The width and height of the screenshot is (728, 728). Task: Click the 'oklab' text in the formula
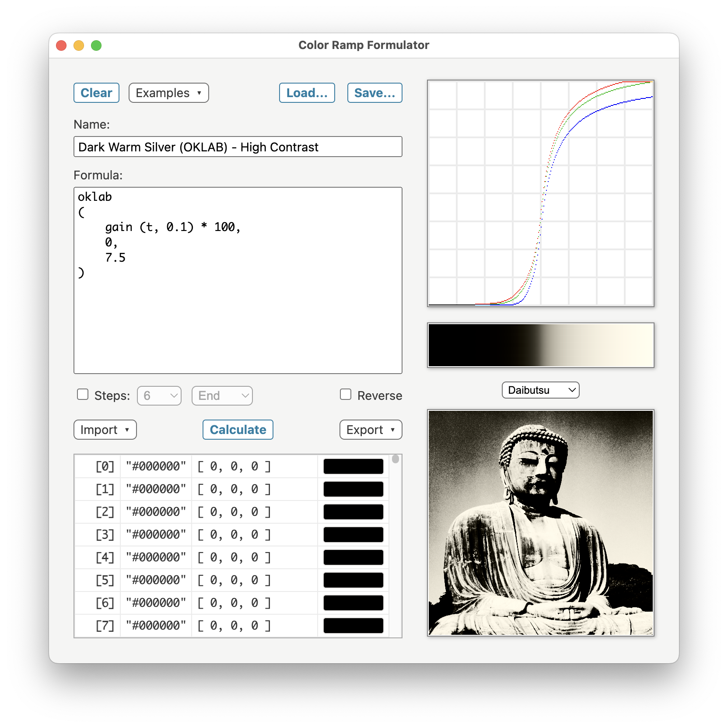[95, 197]
